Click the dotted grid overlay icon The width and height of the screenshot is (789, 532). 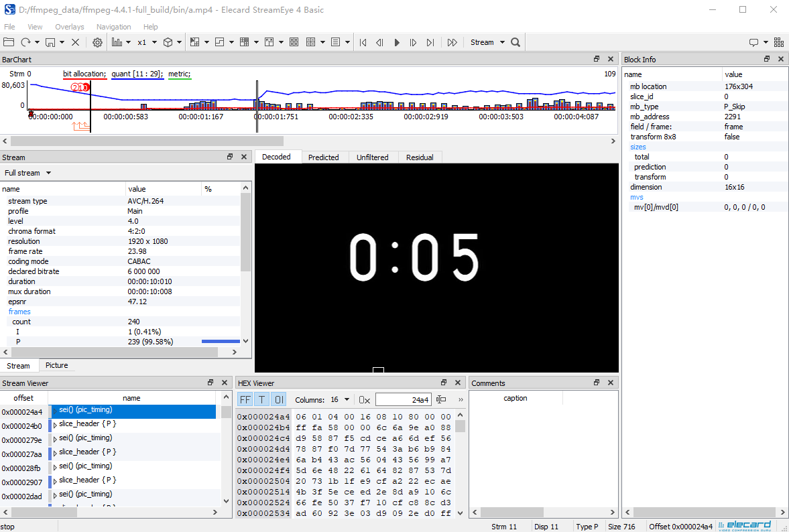click(x=311, y=42)
